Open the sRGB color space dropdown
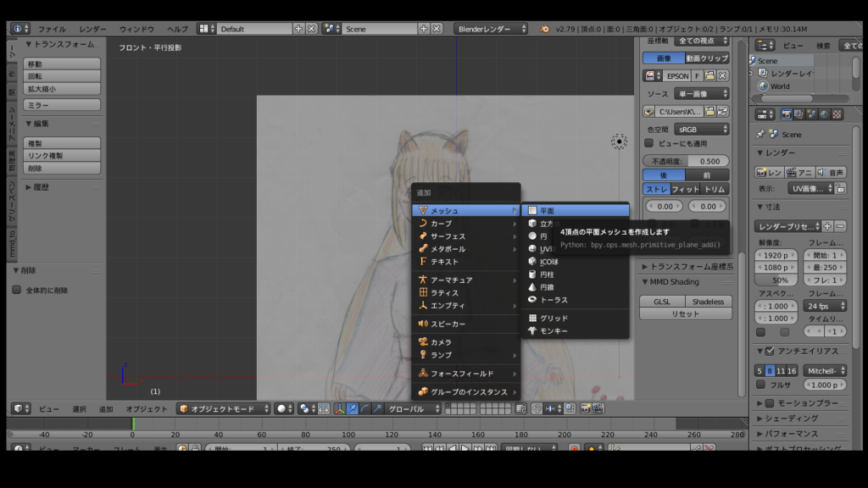This screenshot has width=868, height=488. click(701, 130)
